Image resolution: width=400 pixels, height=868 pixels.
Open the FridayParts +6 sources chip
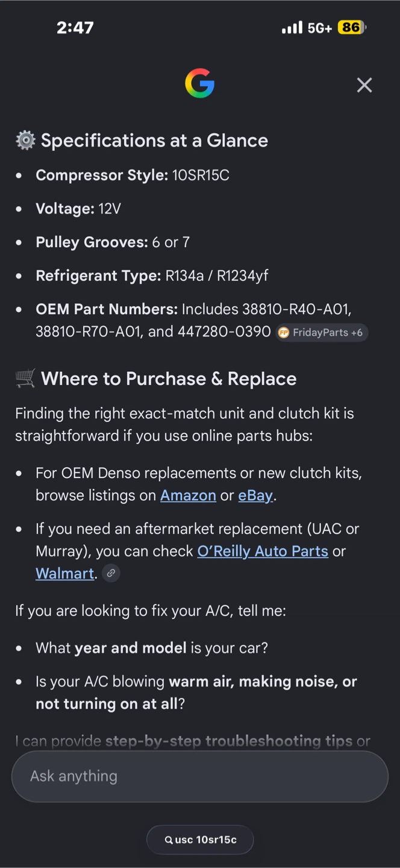[x=322, y=333]
